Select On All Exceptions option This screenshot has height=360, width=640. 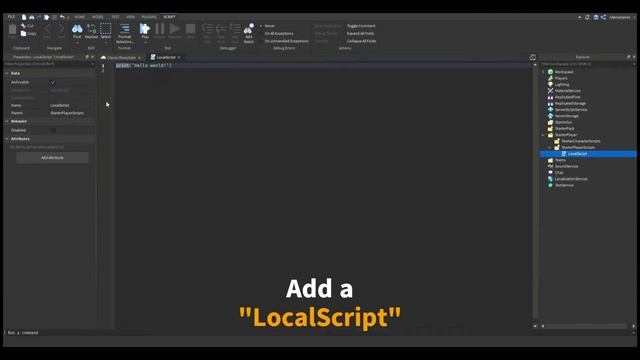[x=278, y=33]
